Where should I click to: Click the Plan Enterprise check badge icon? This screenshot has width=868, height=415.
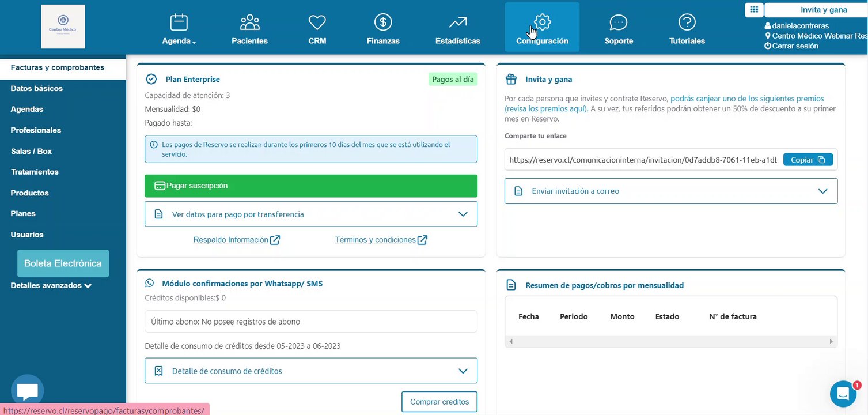pyautogui.click(x=151, y=79)
